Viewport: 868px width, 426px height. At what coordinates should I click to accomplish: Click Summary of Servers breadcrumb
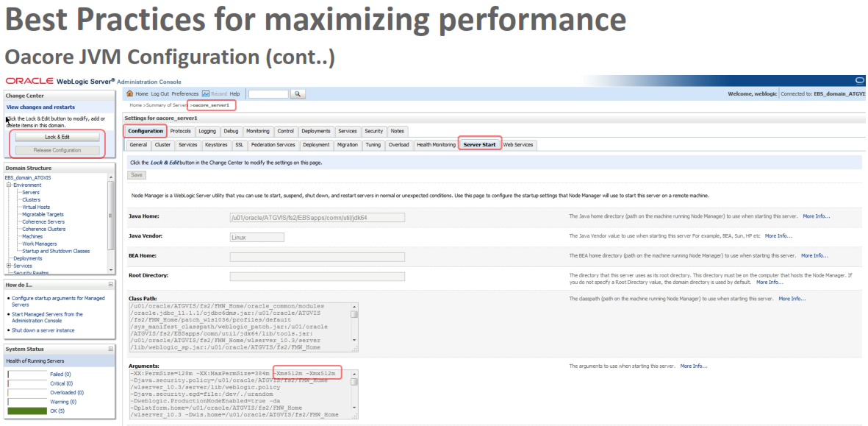pyautogui.click(x=167, y=104)
